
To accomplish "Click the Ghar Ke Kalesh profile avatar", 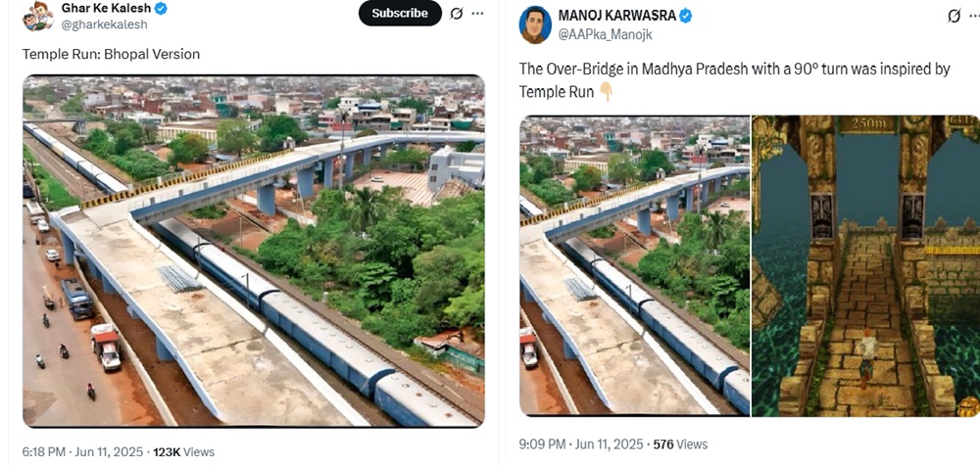I will coord(37,16).
